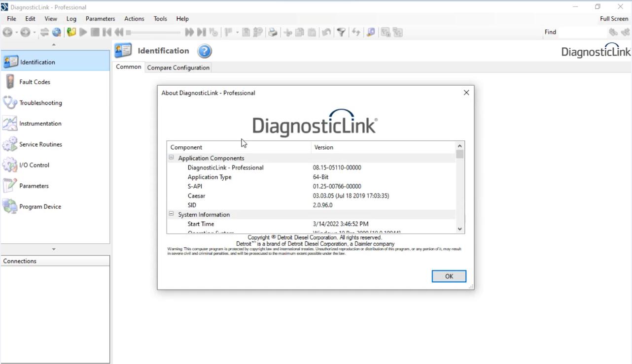The height and width of the screenshot is (364, 632).
Task: Click the Forward navigation arrow in toolbar
Action: [x=25, y=32]
